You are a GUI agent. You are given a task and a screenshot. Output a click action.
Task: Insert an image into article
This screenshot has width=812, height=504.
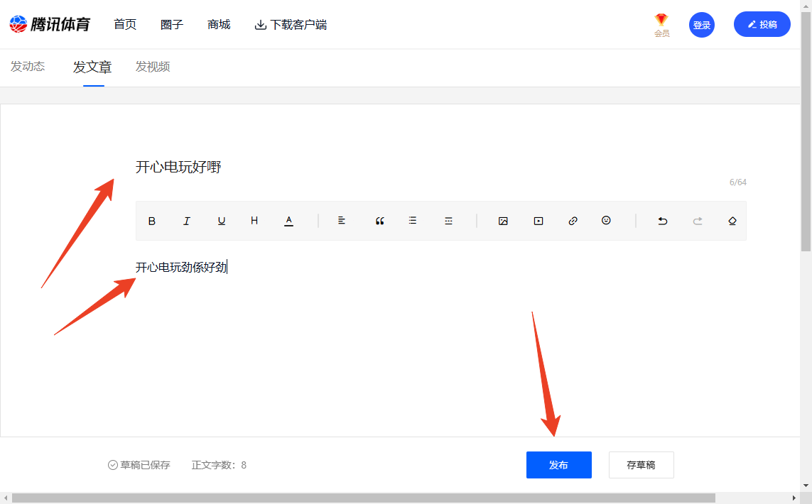(503, 221)
